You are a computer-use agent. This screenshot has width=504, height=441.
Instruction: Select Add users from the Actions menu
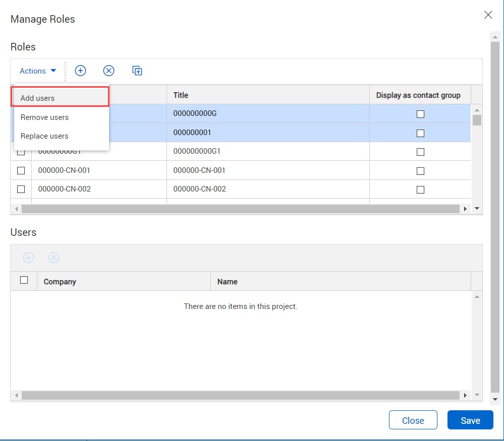pos(38,98)
